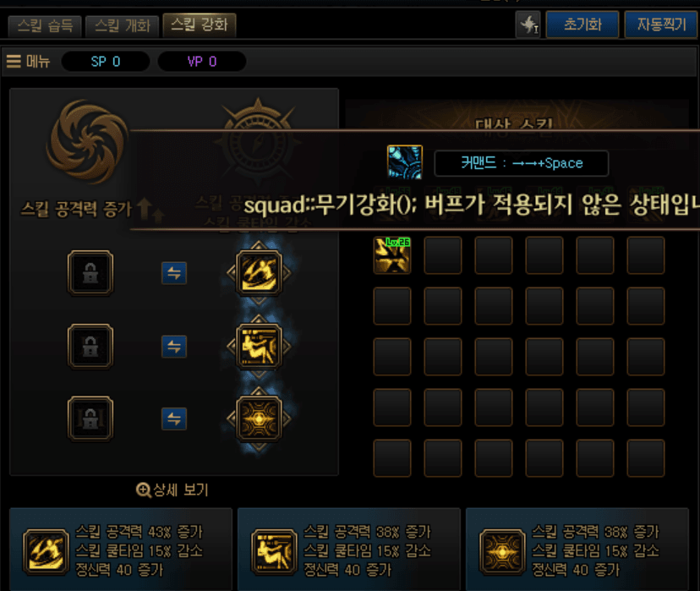Click the empty target slot right of Lv.26 skill
The height and width of the screenshot is (591, 700).
tap(443, 255)
